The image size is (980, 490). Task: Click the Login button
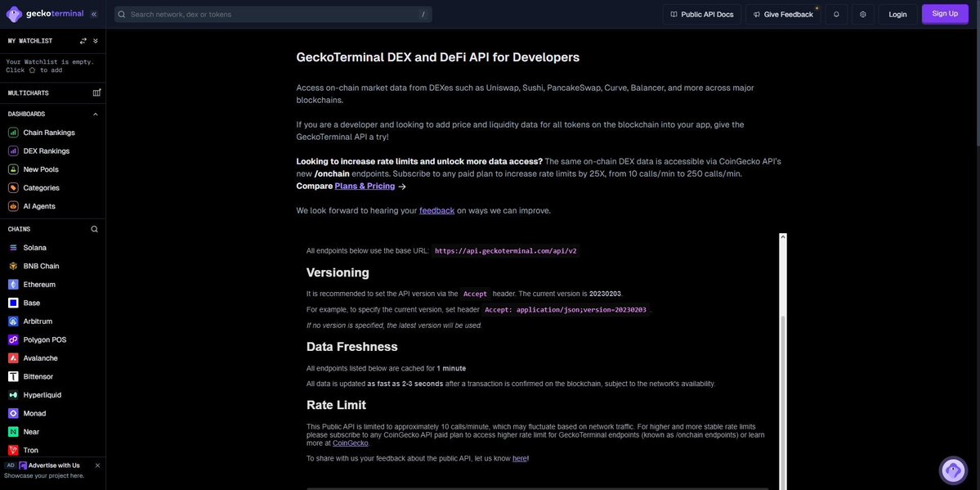coord(897,15)
